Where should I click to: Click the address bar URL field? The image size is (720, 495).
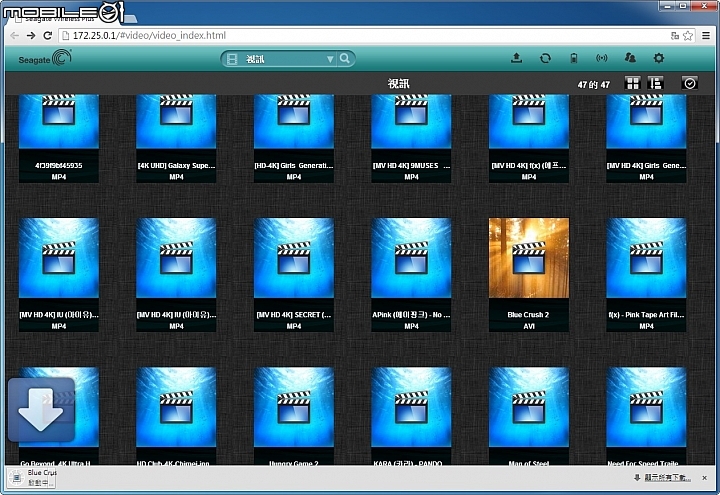point(365,35)
